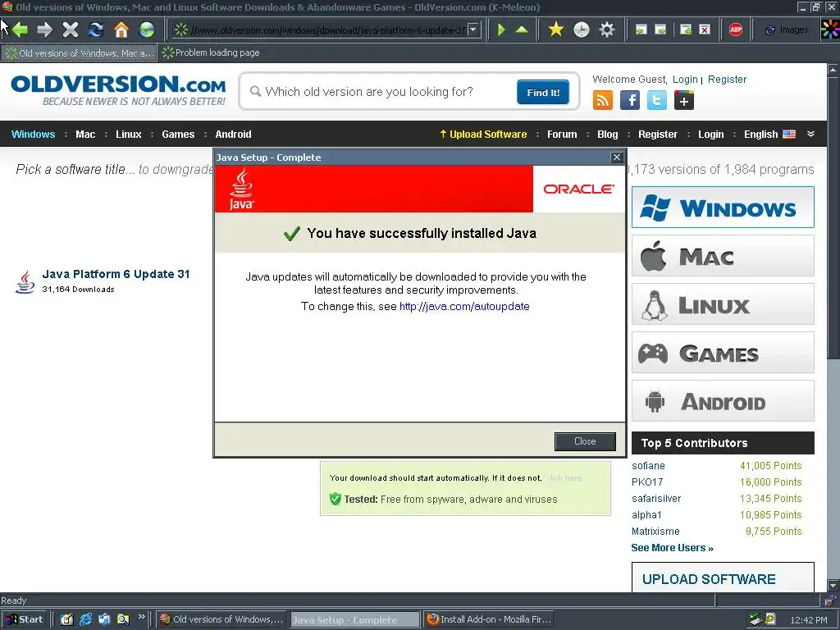Open contributor safarisilver's profile
This screenshot has height=630, width=840.
coord(656,498)
